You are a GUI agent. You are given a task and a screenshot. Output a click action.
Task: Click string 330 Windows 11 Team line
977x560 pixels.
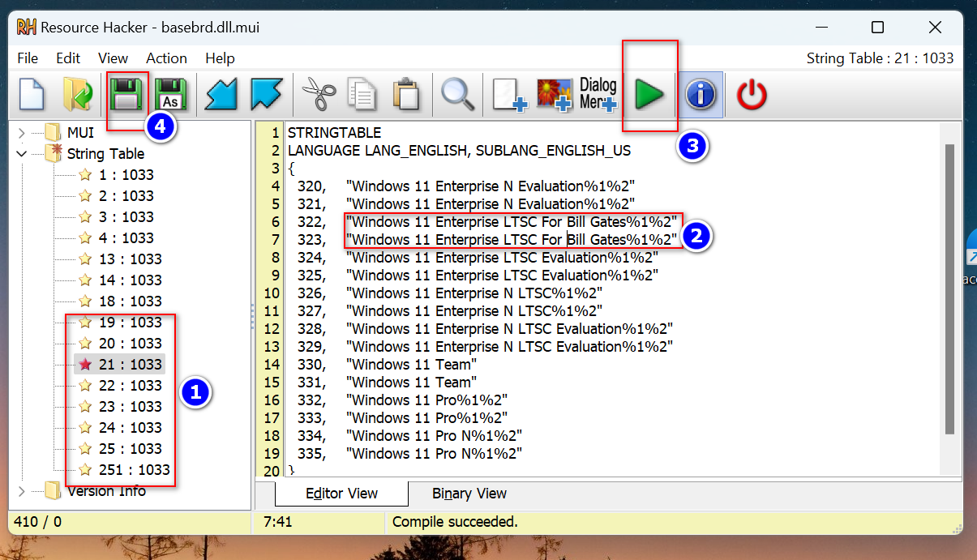tap(387, 365)
